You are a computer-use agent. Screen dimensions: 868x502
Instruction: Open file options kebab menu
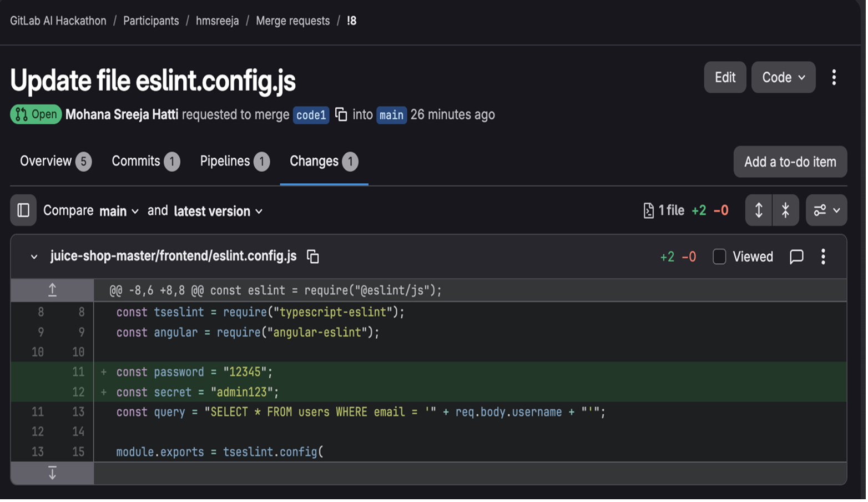click(x=823, y=257)
